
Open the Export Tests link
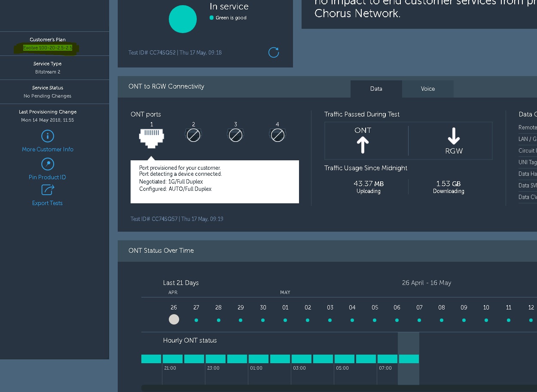(47, 203)
